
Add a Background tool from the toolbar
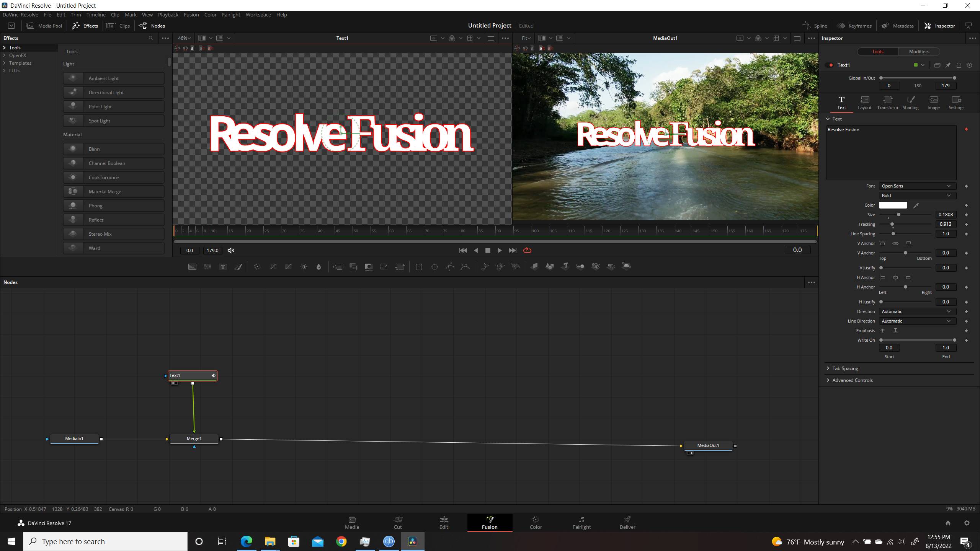click(192, 267)
